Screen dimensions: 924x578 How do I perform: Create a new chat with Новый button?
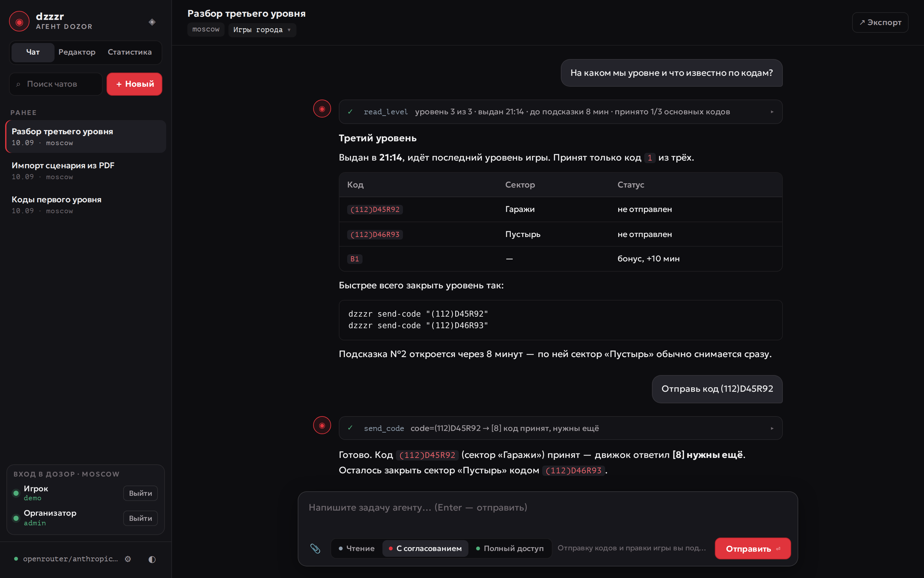[134, 84]
